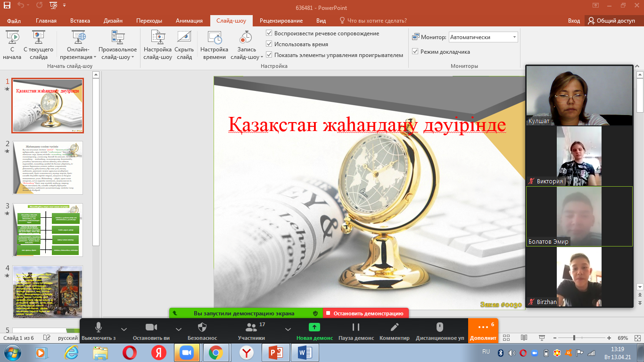Open spell check icon in status bar

tap(47, 338)
